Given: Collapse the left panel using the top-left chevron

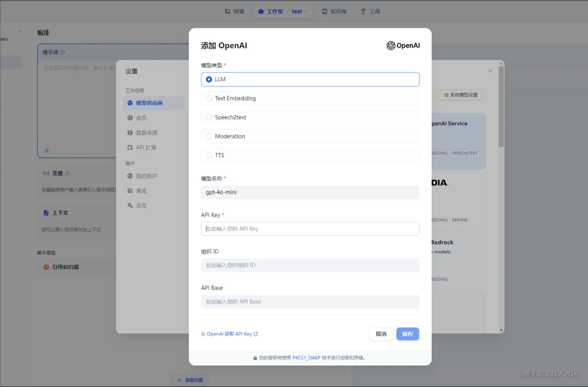Looking at the screenshot, I should (x=18, y=32).
